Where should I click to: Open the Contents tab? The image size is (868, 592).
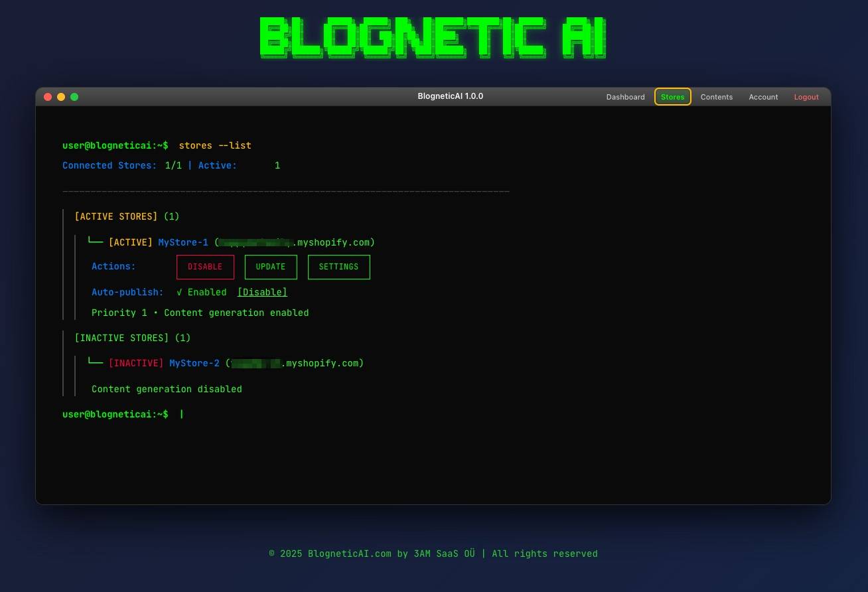[x=716, y=97]
